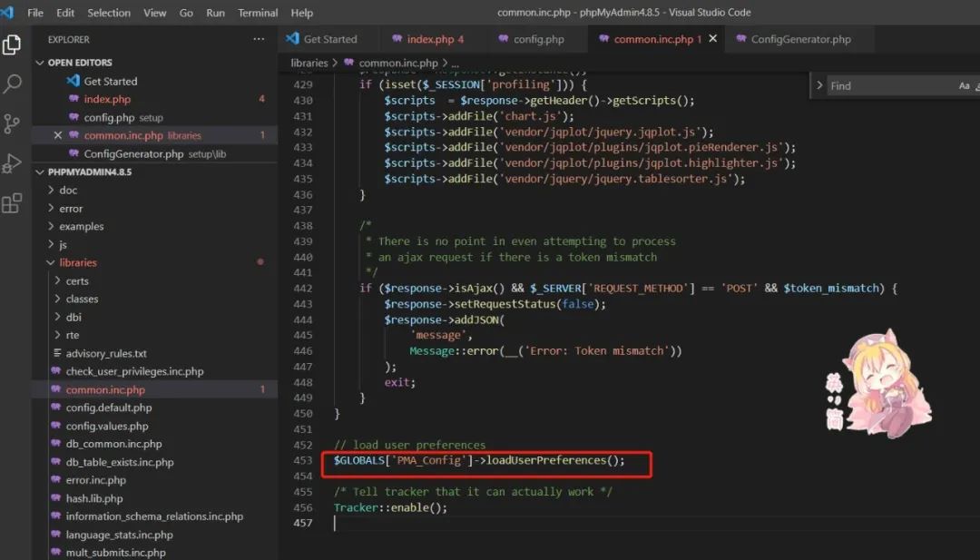The width and height of the screenshot is (980, 560).
Task: Click line number 442 in gutter
Action: (302, 288)
